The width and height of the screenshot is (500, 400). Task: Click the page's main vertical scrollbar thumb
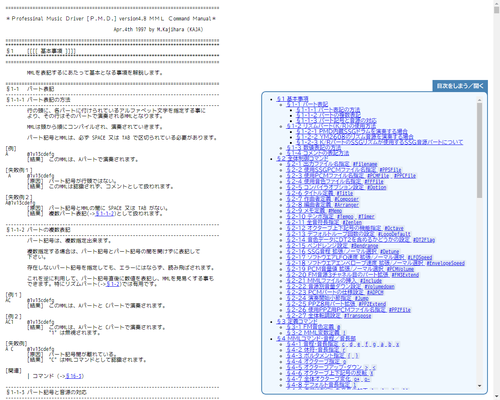[x=497, y=8]
